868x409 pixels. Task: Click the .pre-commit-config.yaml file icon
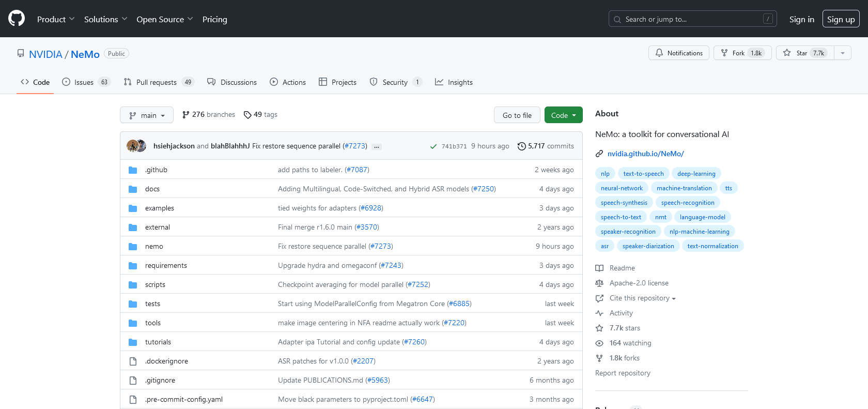tap(133, 399)
